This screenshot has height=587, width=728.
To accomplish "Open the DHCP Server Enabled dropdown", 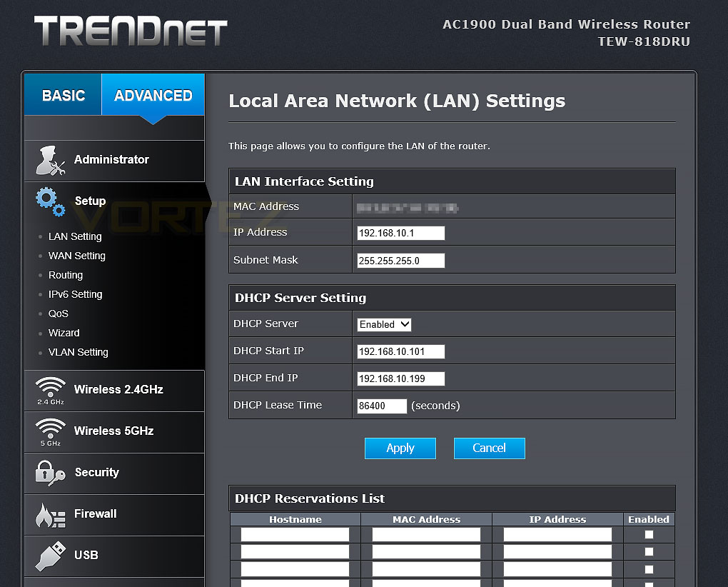I will 384,324.
